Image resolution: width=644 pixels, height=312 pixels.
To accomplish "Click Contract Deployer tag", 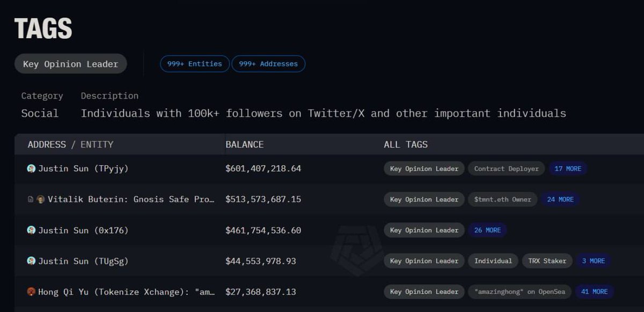I will pos(507,168).
